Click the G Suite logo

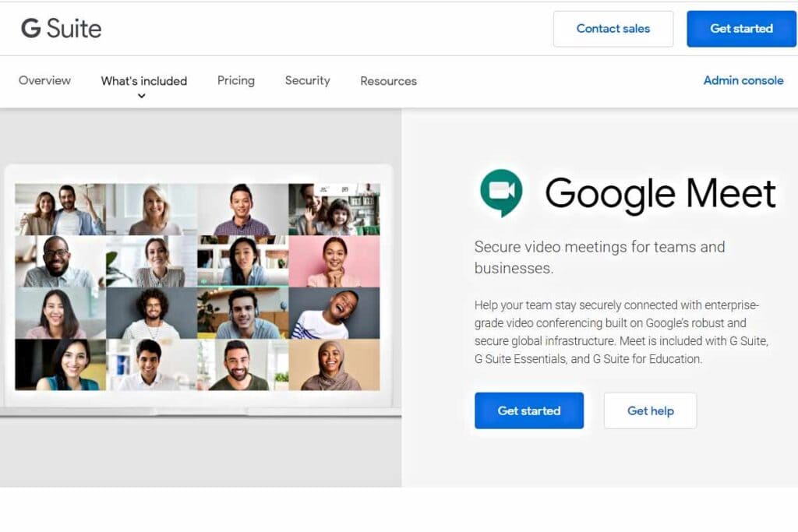(61, 29)
